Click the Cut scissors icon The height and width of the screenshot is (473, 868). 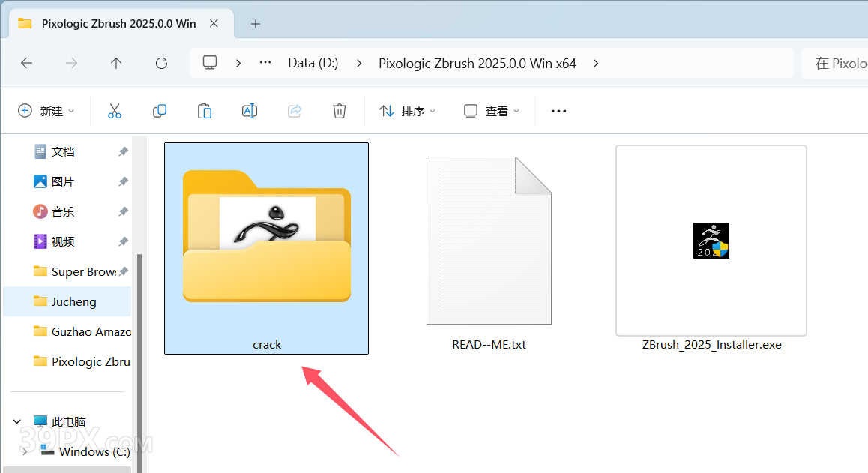[x=115, y=112]
